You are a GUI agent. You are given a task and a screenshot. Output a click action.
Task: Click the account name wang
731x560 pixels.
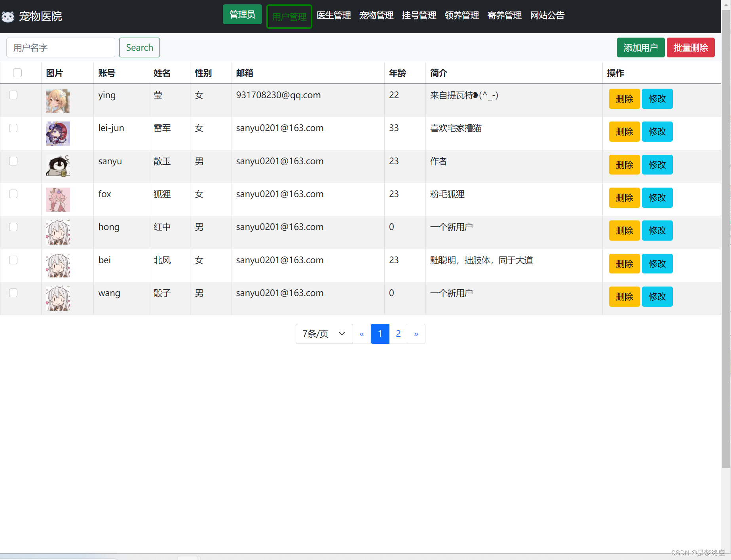(109, 293)
